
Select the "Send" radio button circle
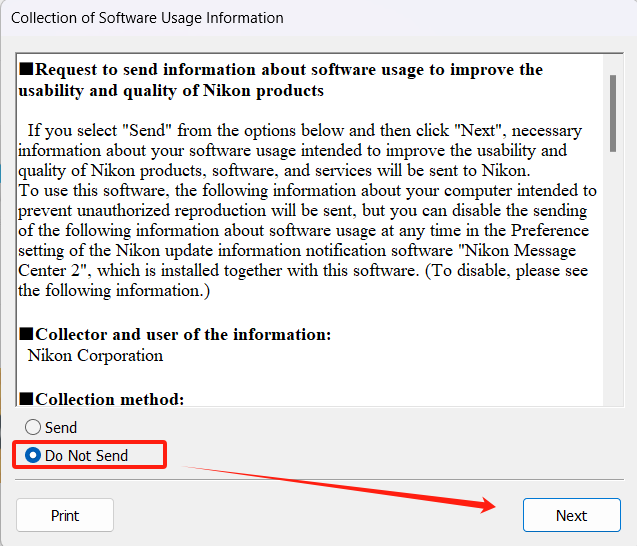coord(33,427)
